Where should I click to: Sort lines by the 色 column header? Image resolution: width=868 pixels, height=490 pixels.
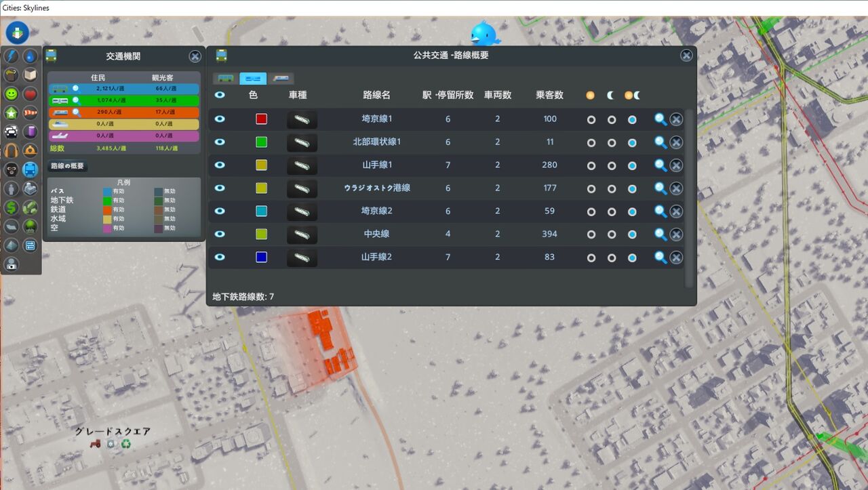tap(253, 96)
